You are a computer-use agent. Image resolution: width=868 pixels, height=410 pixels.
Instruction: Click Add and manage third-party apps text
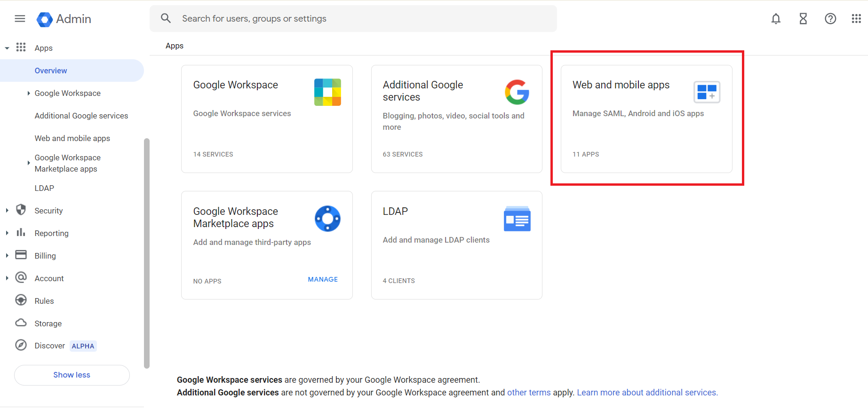tap(252, 242)
